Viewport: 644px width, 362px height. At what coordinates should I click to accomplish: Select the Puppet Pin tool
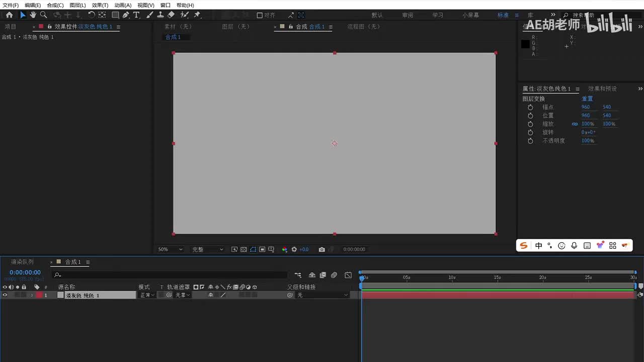pos(197,15)
